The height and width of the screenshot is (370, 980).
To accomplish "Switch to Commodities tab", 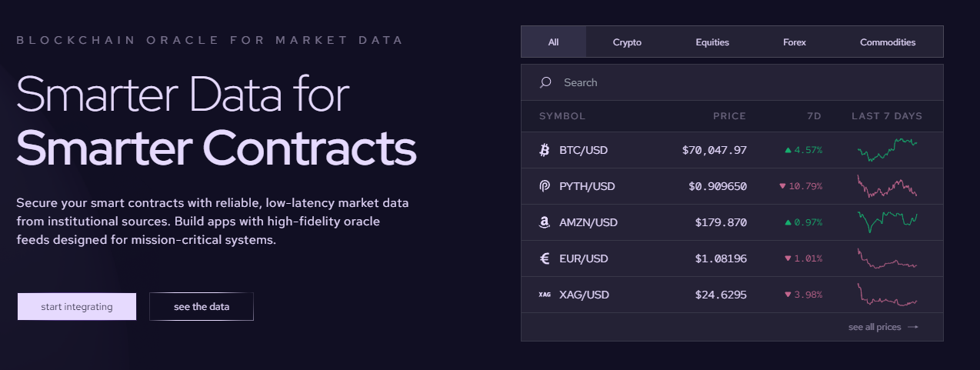I will click(x=888, y=42).
